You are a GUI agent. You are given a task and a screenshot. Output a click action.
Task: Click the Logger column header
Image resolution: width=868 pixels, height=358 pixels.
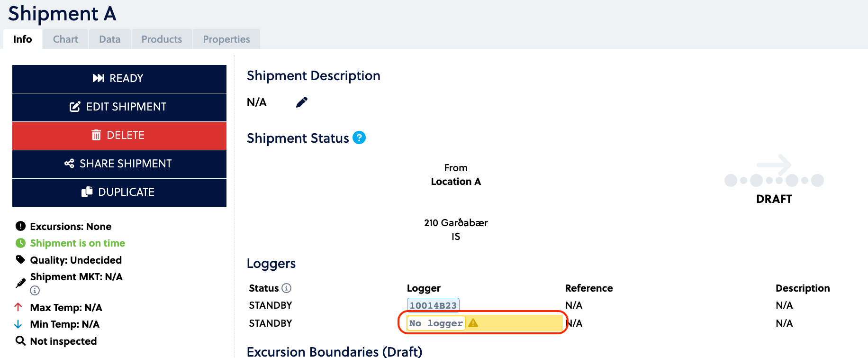[424, 288]
